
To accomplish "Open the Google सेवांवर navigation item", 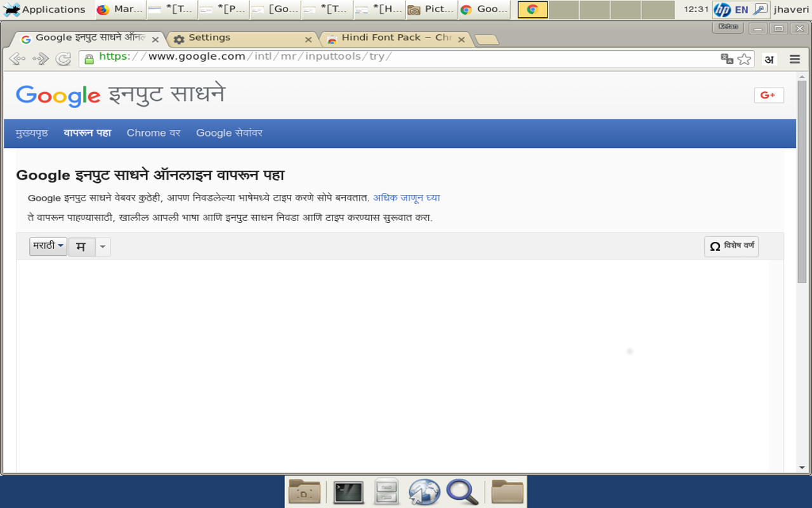I will pos(229,133).
